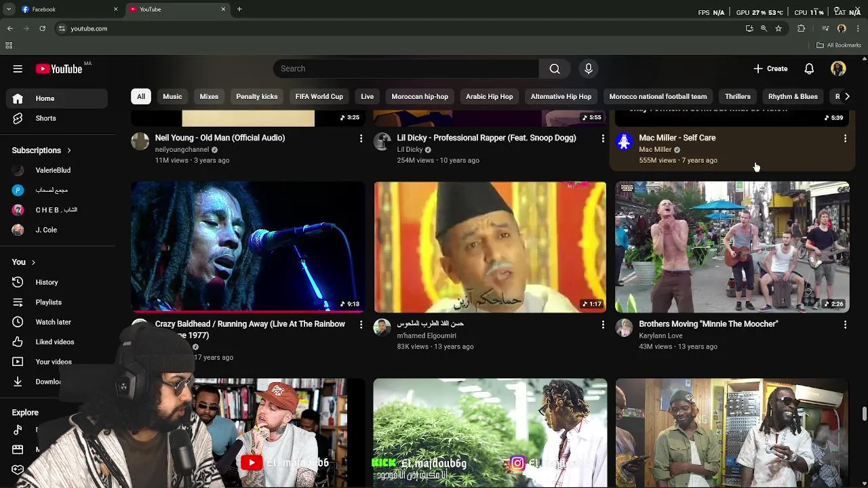Open Neil Young - Old Man title
The height and width of the screenshot is (488, 868).
click(x=220, y=138)
